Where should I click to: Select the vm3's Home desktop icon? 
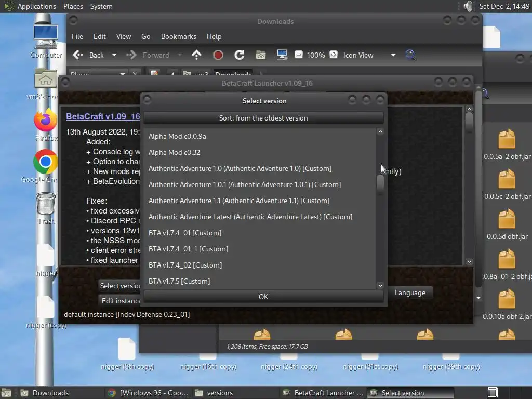45,84
